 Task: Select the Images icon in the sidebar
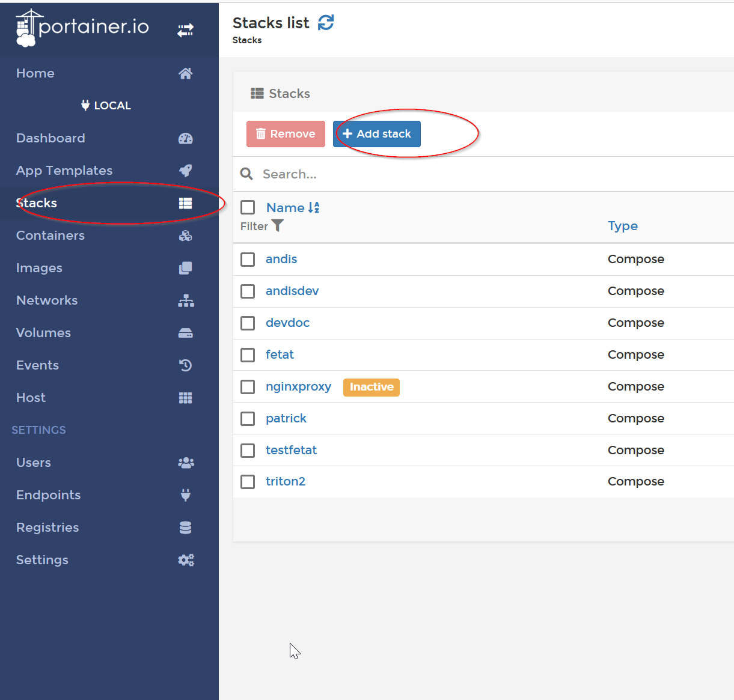coord(186,268)
